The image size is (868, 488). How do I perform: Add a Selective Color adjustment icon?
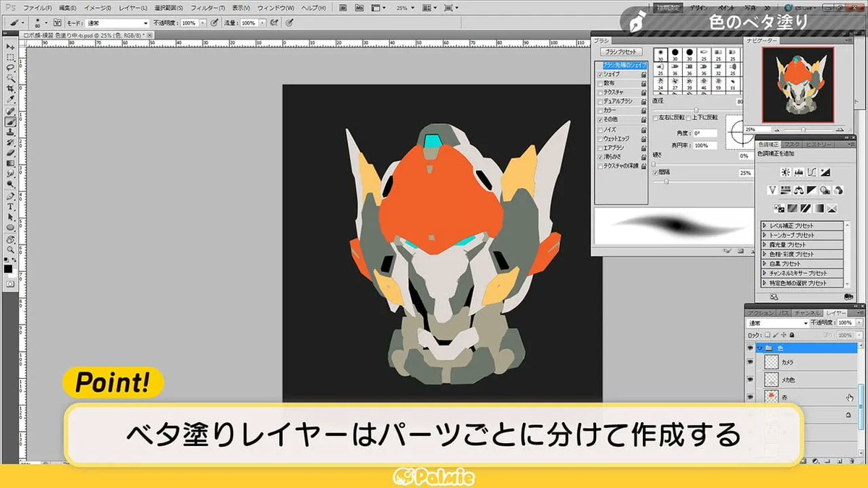(x=832, y=208)
